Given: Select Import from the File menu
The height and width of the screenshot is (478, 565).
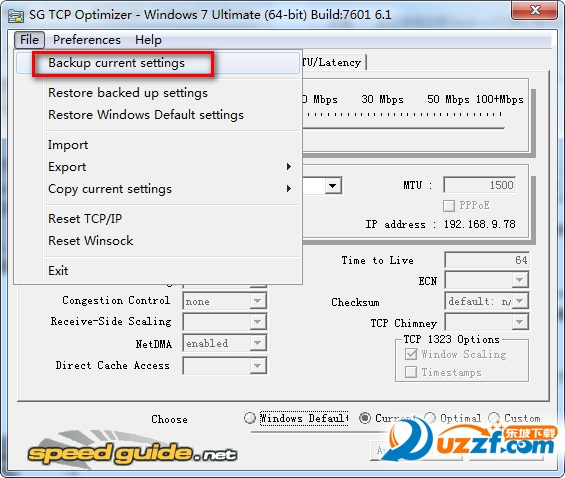Looking at the screenshot, I should (x=157, y=145).
